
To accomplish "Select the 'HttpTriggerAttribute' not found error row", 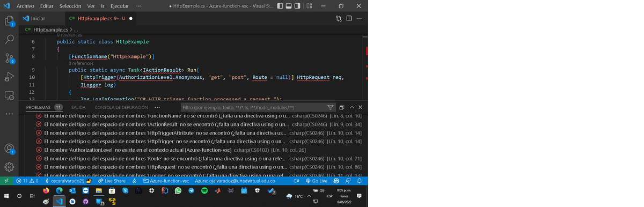I will click(193, 133).
